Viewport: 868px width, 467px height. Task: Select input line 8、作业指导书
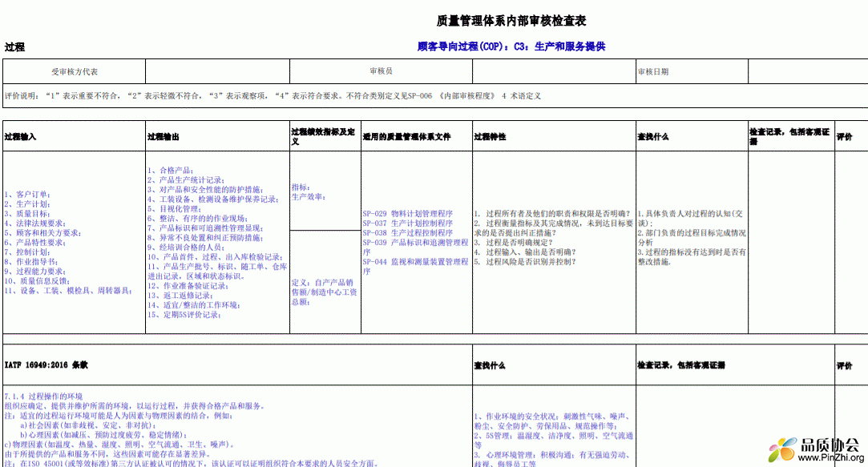click(x=31, y=262)
